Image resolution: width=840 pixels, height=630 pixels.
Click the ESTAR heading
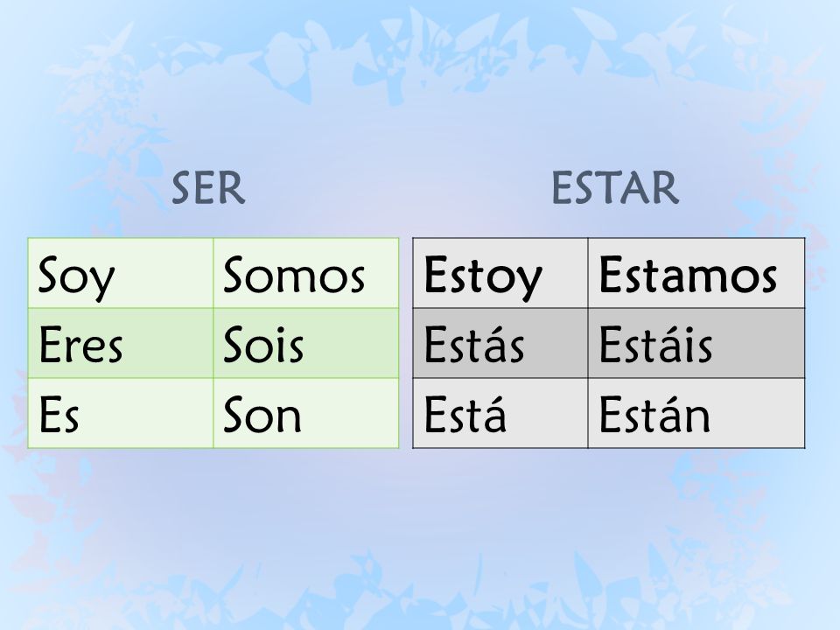tap(615, 188)
